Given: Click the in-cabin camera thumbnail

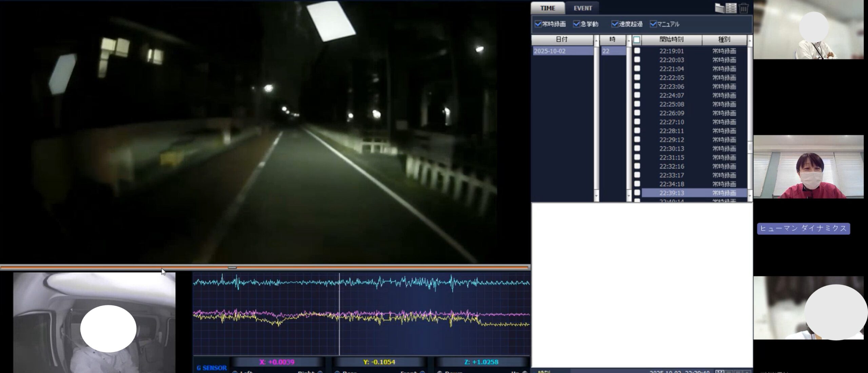Looking at the screenshot, I should pyautogui.click(x=94, y=322).
